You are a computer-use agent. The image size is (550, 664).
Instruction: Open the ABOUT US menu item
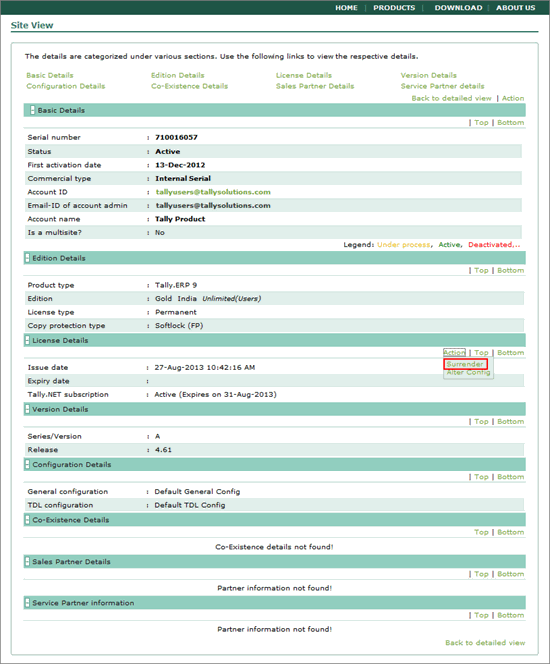point(515,8)
